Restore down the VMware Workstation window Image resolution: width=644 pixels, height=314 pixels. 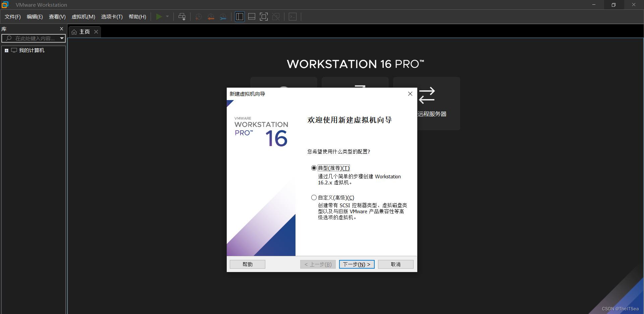[x=613, y=5]
